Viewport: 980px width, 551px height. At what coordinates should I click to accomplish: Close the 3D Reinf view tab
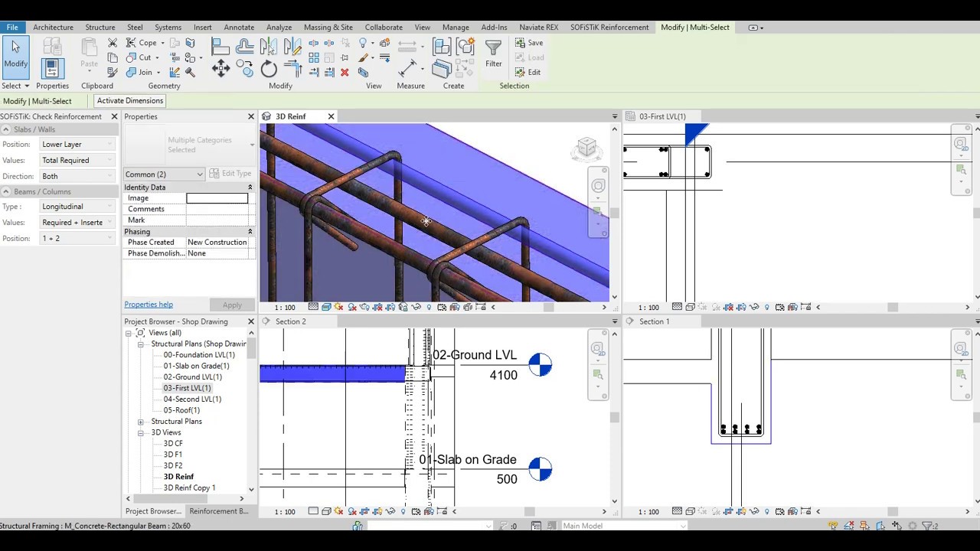click(x=331, y=116)
